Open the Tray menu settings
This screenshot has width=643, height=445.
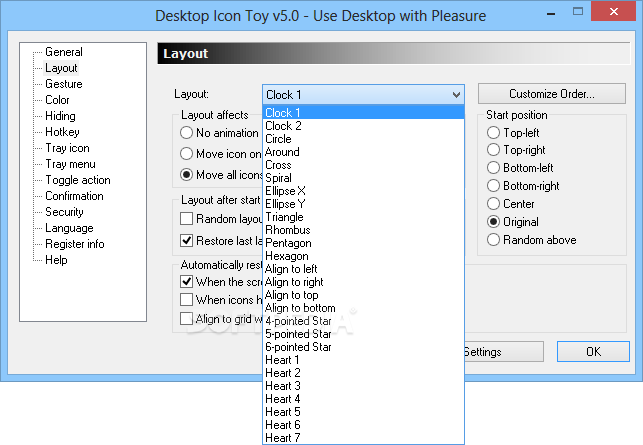coord(70,164)
